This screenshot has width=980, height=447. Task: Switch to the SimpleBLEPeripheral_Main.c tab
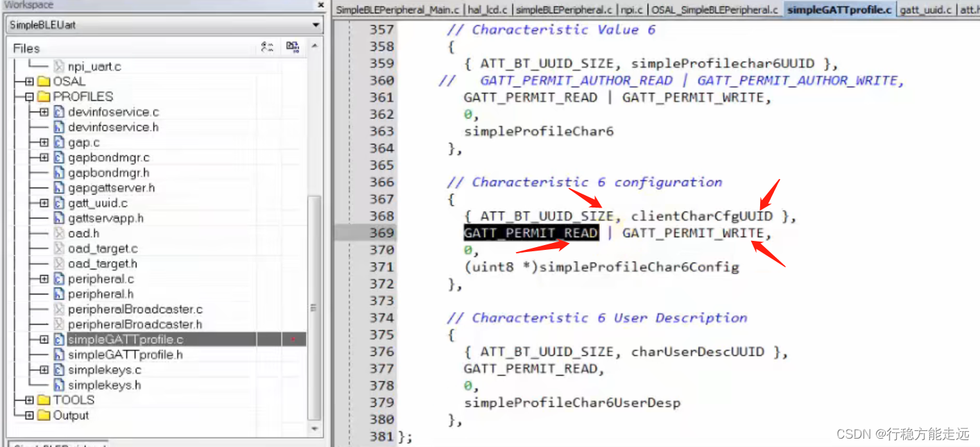pos(397,10)
